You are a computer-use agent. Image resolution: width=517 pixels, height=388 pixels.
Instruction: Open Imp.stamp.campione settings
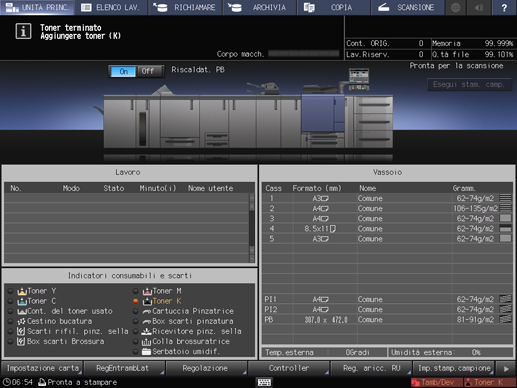coord(453,368)
